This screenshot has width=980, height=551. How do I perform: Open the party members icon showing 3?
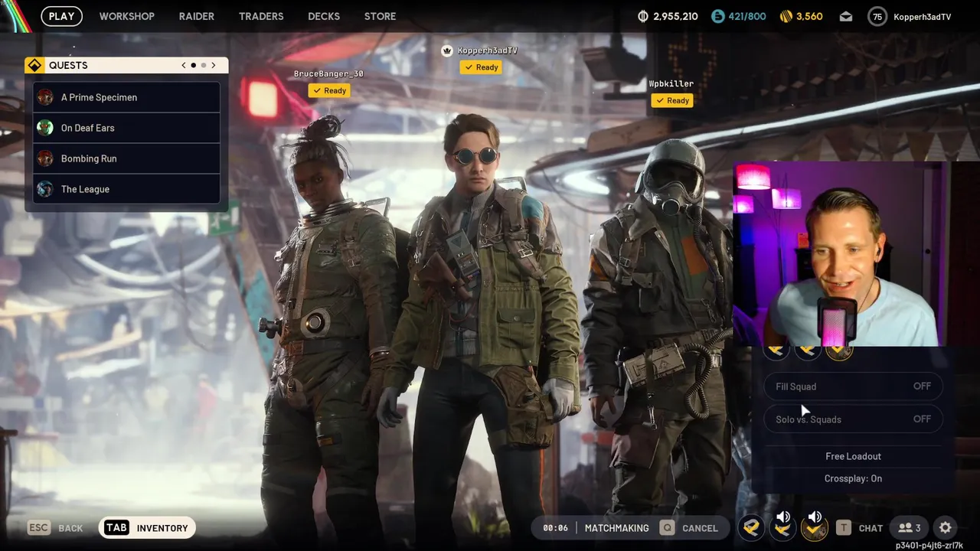click(x=910, y=527)
